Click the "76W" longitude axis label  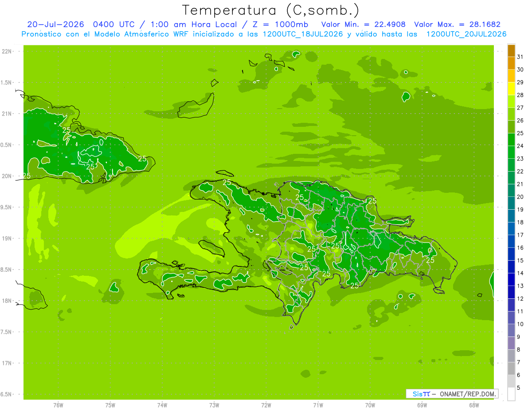58,405
